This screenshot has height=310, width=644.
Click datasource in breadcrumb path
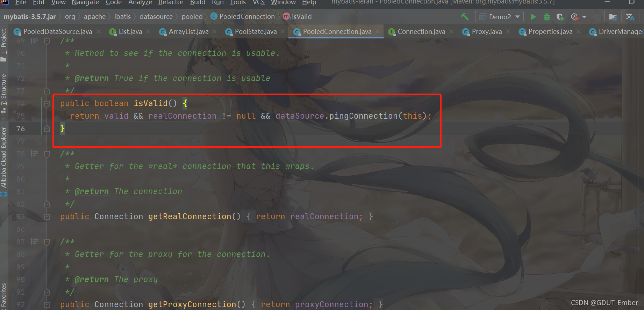coord(156,16)
